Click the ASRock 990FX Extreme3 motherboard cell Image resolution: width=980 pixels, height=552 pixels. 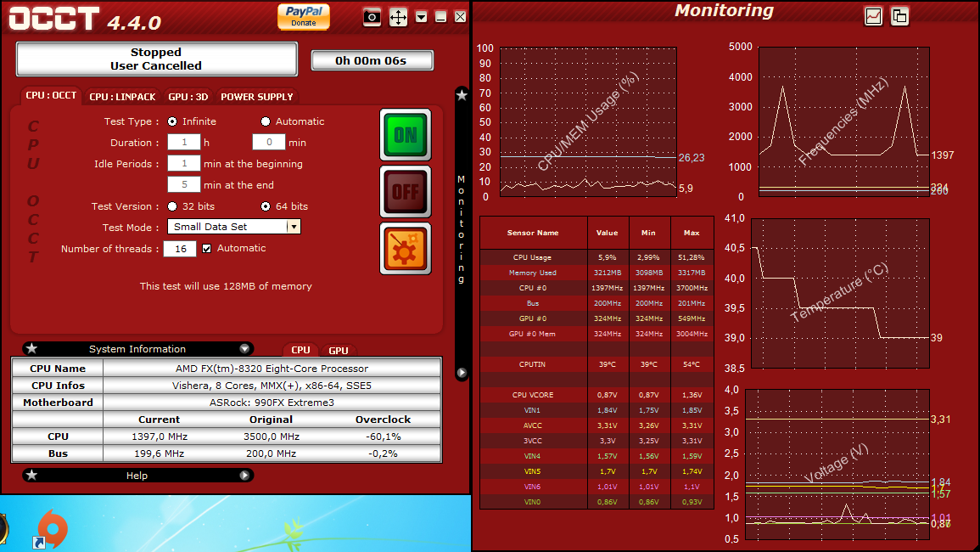(x=272, y=403)
